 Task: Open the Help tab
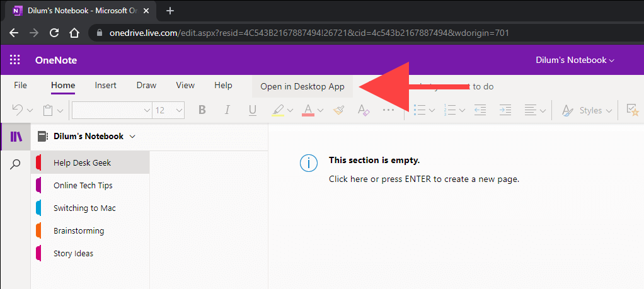tap(223, 86)
